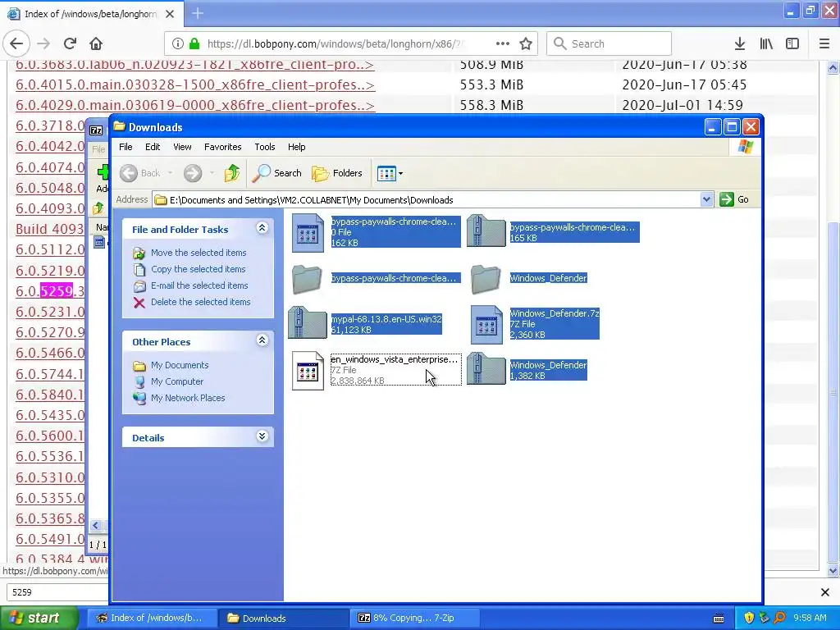Click the Forward arrow in Explorer toolbar
This screenshot has height=630, width=840.
coord(192,173)
